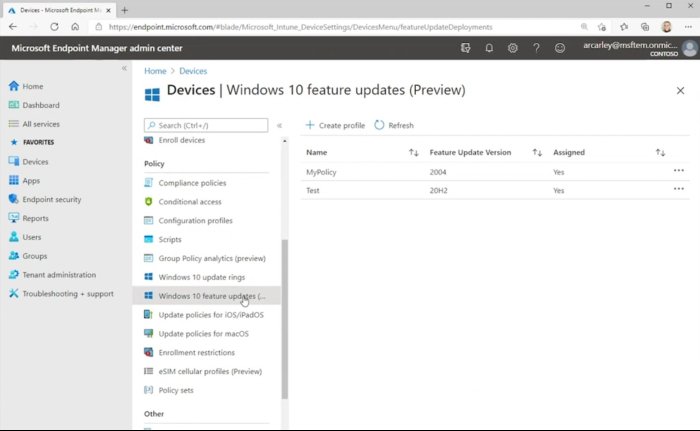
Task: Sort by the Assigned column arrows
Action: tap(660, 153)
